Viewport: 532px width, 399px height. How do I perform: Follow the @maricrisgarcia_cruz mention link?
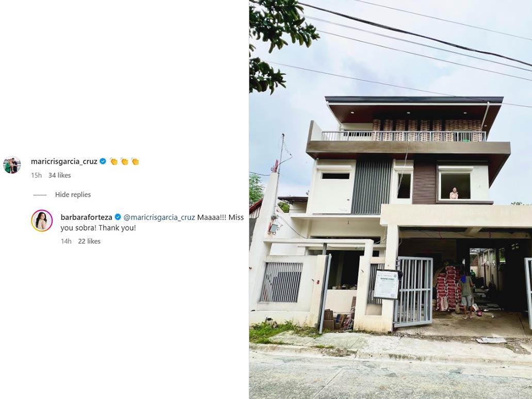point(159,217)
